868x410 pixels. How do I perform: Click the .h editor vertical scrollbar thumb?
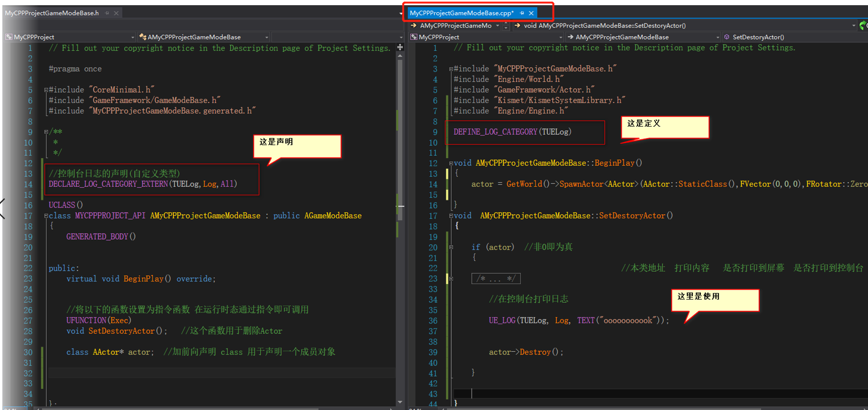pos(400,139)
